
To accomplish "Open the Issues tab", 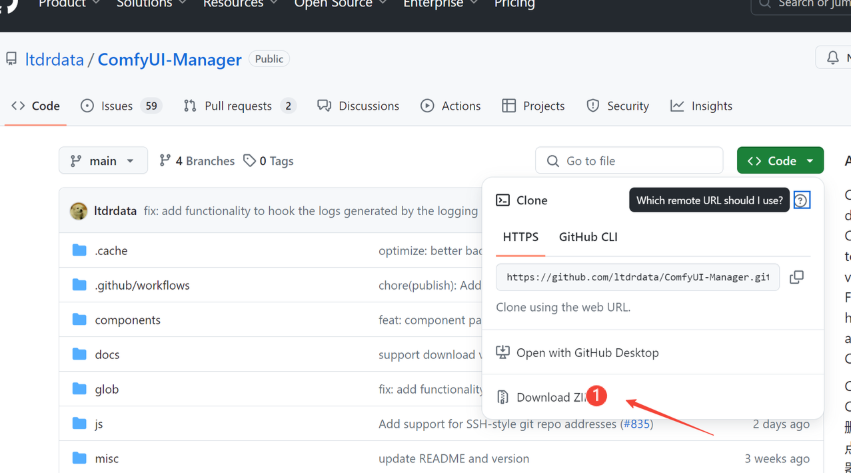I will 122,106.
